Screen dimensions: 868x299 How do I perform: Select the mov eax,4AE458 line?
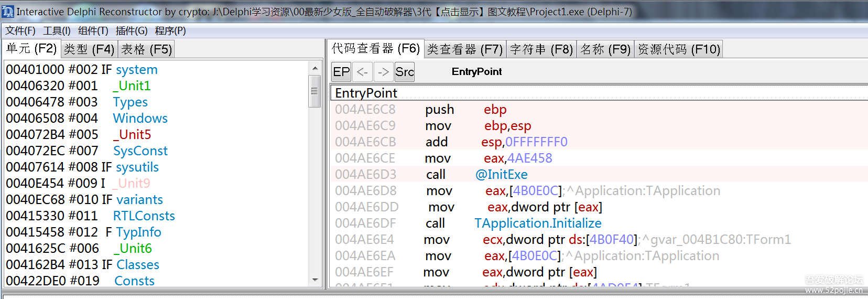[599, 158]
